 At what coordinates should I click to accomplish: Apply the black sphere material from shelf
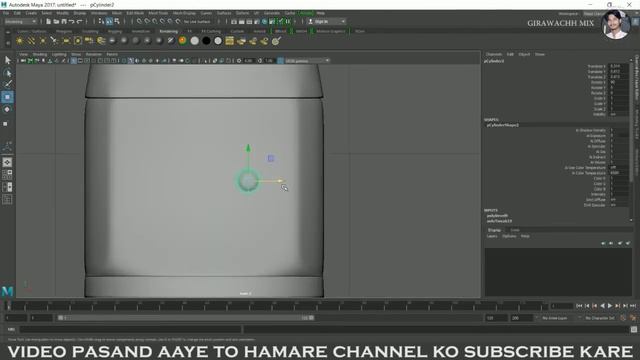pos(207,41)
